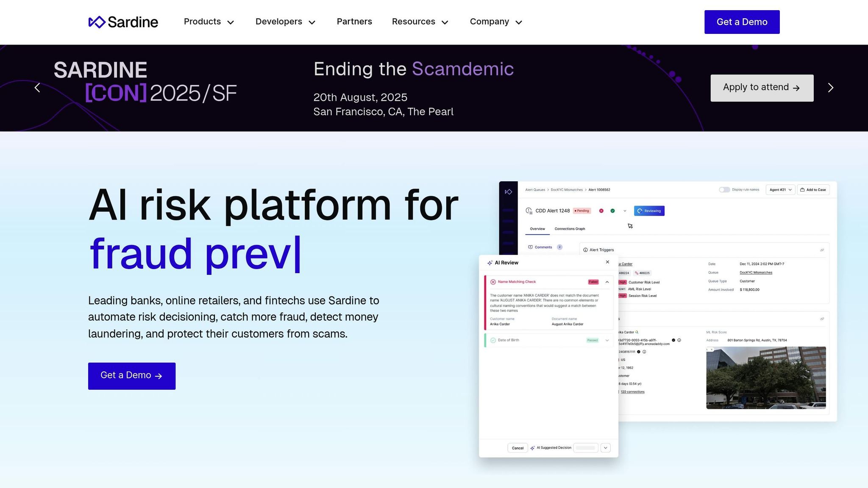Expand the Resources dropdown menu
Image resolution: width=868 pixels, height=488 pixels.
coord(420,22)
